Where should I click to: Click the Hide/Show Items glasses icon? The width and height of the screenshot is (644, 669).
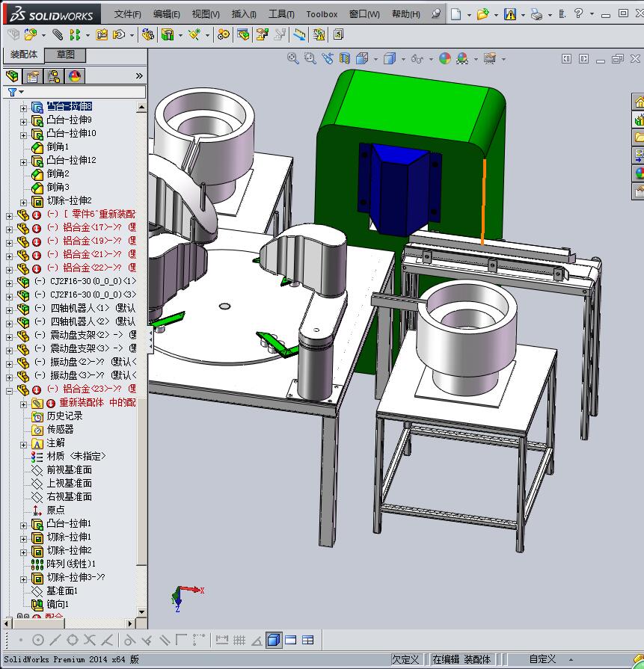[x=417, y=58]
